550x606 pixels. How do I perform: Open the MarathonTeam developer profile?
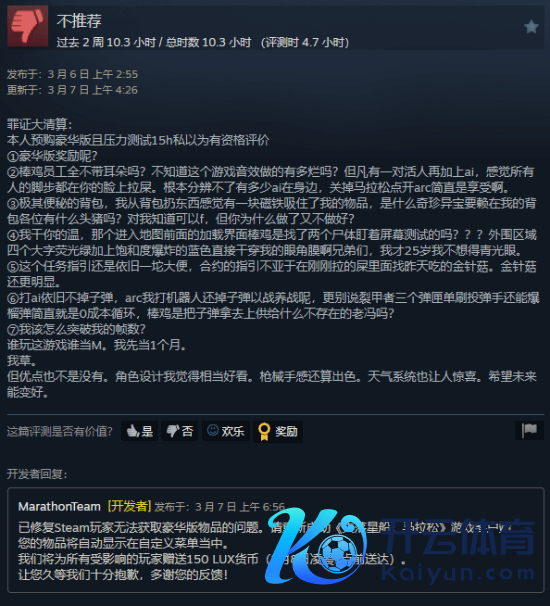59,506
